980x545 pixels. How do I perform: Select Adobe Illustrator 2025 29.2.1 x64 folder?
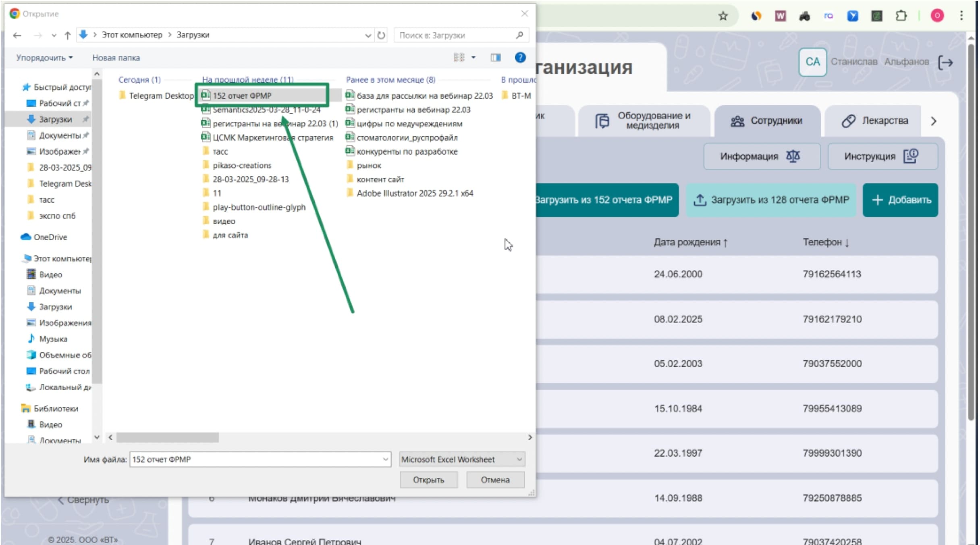[x=409, y=193]
